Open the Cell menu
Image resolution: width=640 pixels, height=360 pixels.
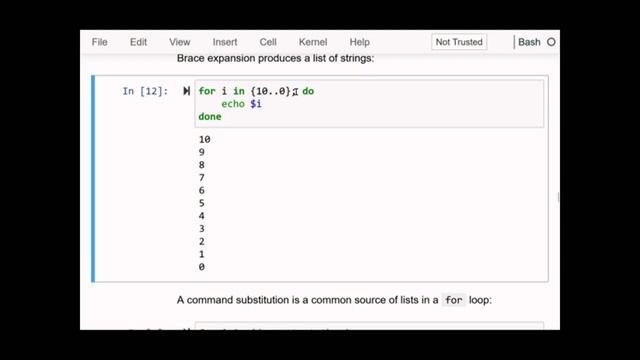click(x=268, y=42)
